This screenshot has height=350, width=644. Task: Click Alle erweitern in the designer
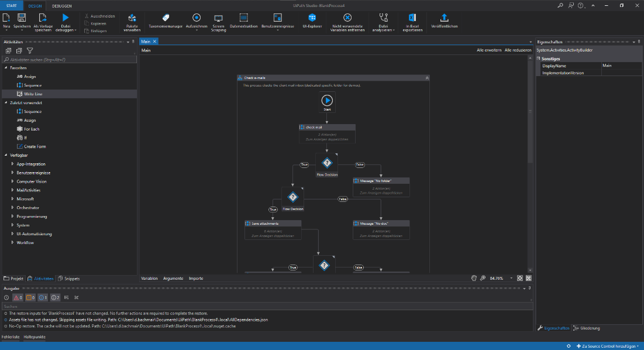coord(489,50)
